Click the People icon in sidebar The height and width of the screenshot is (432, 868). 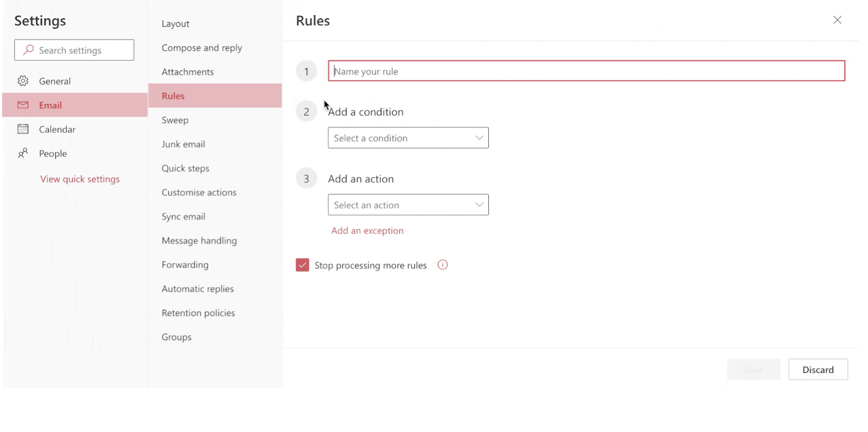point(23,153)
